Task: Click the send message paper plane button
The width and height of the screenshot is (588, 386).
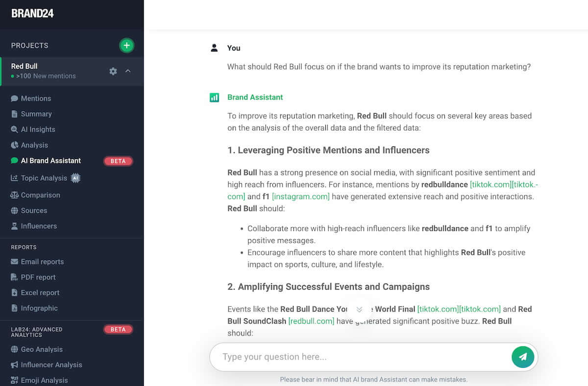Action: (x=522, y=357)
